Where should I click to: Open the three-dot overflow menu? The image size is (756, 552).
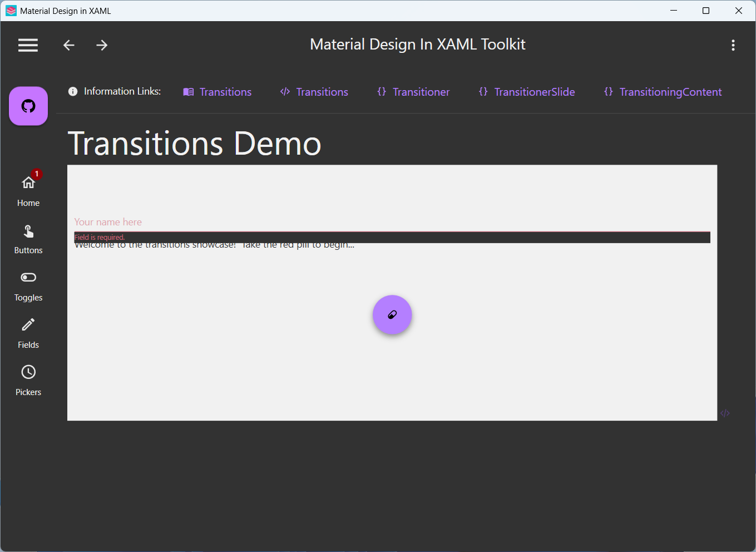(733, 45)
